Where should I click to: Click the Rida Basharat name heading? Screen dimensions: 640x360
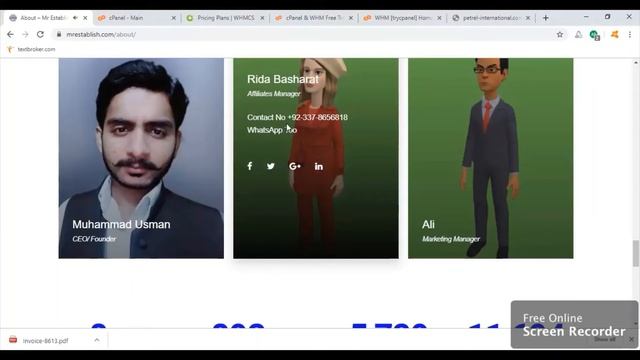pos(282,79)
